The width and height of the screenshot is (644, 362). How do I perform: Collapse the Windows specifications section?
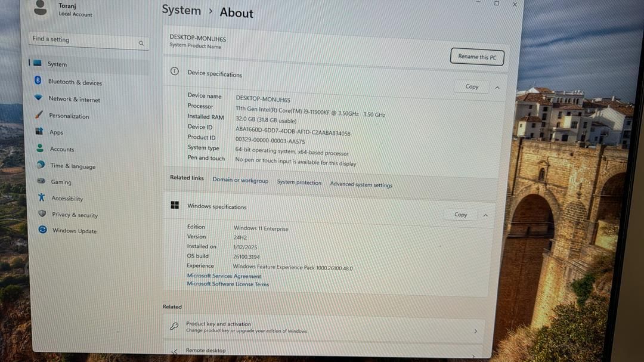pos(485,215)
